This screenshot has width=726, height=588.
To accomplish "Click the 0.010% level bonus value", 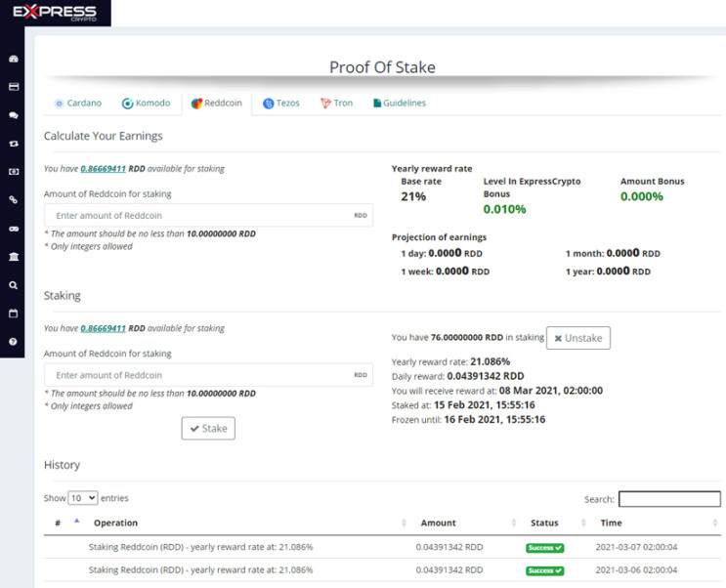I will tap(504, 209).
